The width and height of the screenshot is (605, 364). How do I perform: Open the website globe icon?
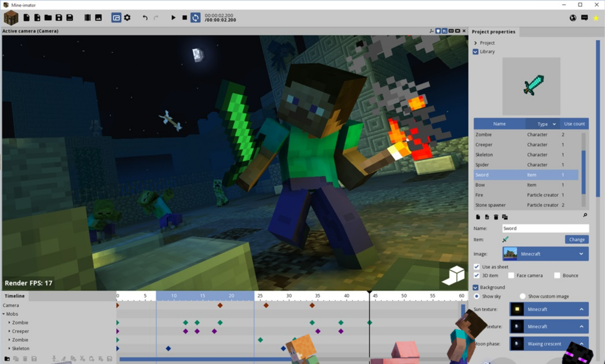pyautogui.click(x=573, y=18)
